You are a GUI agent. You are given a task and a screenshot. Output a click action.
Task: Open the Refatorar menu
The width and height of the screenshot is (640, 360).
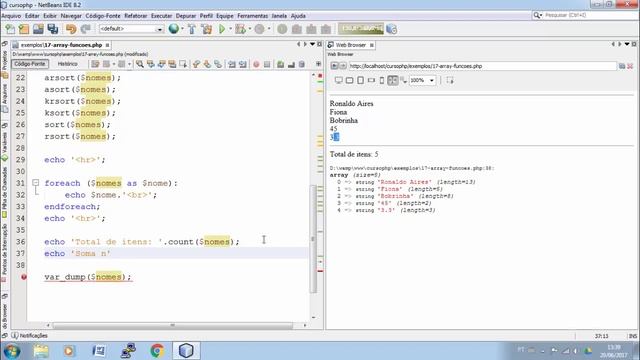tap(136, 16)
